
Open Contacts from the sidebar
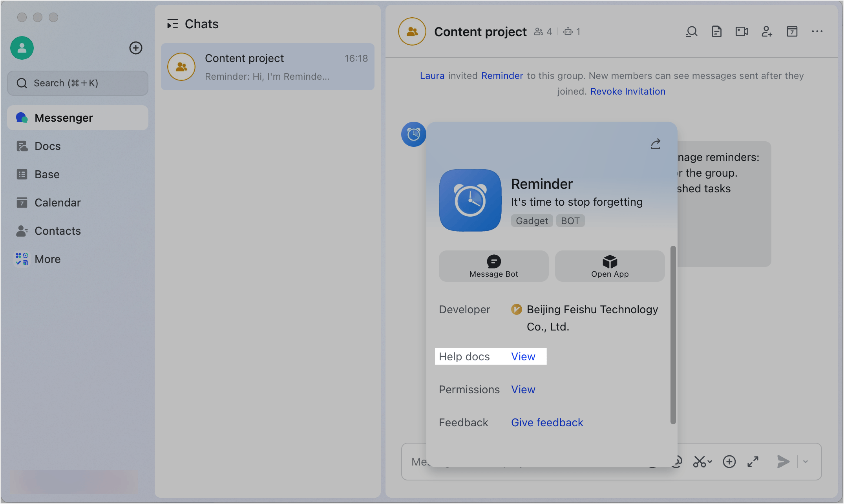point(58,231)
